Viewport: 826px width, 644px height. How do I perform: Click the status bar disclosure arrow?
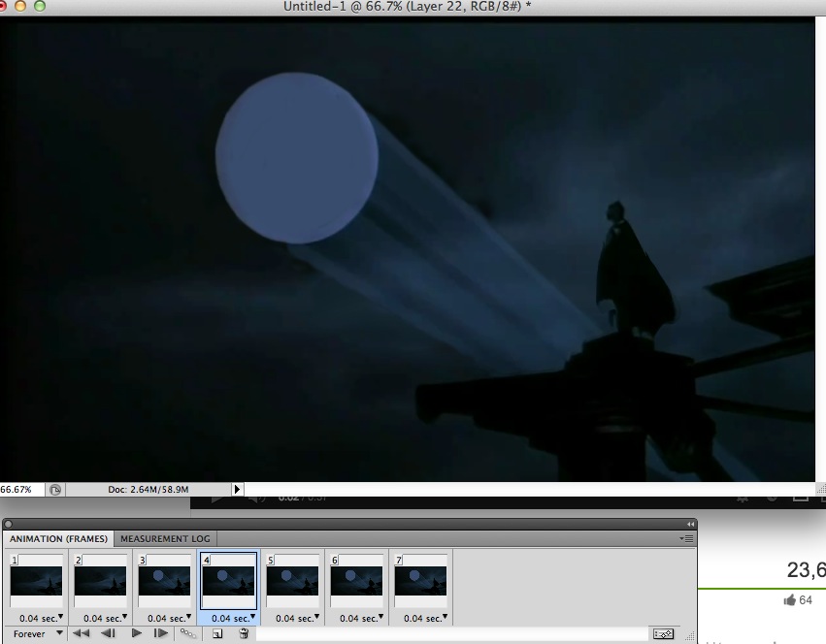tap(237, 490)
